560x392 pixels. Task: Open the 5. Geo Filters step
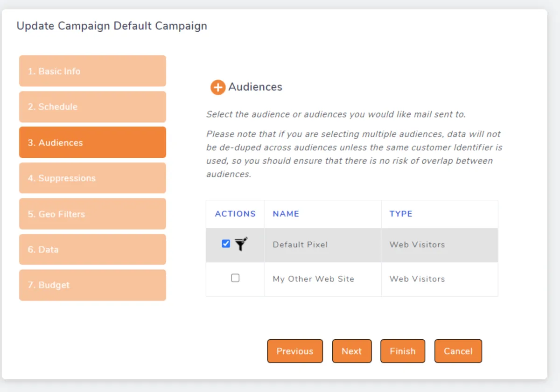coord(92,214)
